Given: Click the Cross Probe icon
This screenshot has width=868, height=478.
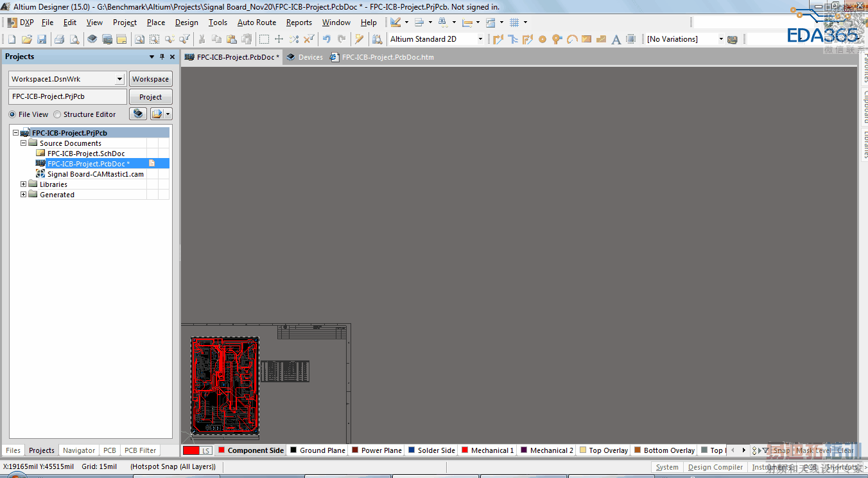Looking at the screenshot, I should pyautogui.click(x=360, y=39).
